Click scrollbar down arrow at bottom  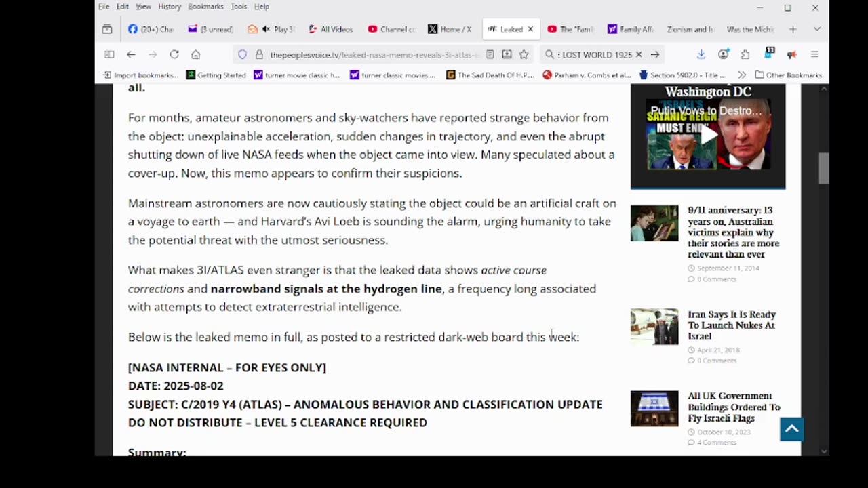[x=824, y=451]
